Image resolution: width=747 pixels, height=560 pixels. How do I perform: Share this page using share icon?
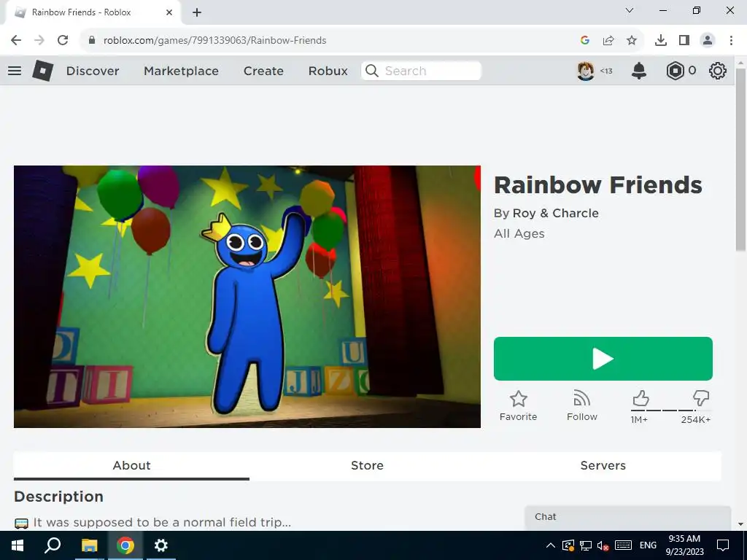pyautogui.click(x=608, y=41)
